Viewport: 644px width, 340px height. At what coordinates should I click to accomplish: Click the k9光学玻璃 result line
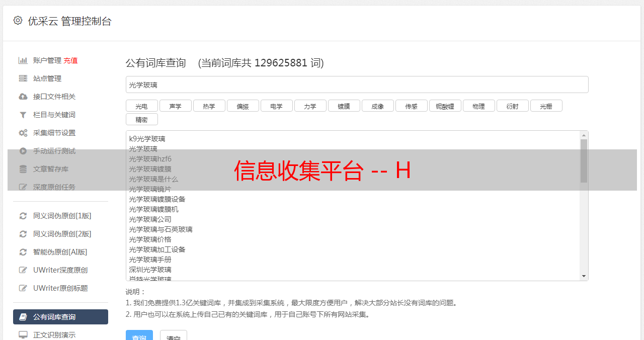[x=147, y=139]
